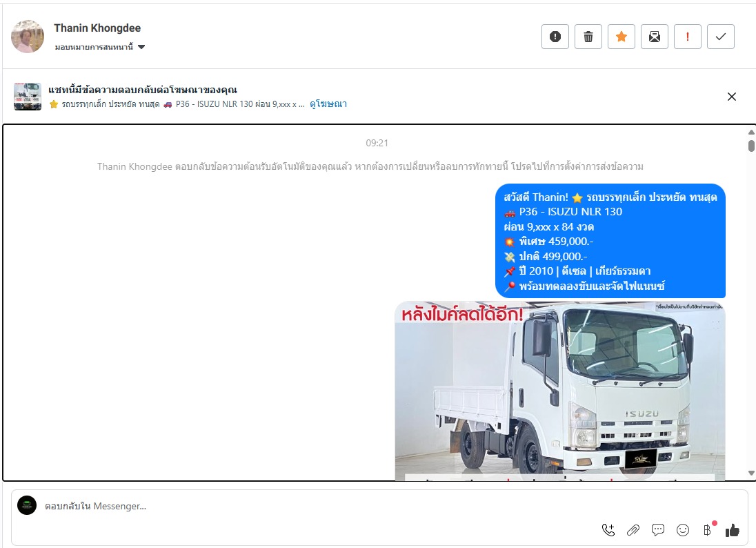Dismiss the ad reply banner
Viewport: 756px width, 548px height.
click(731, 97)
